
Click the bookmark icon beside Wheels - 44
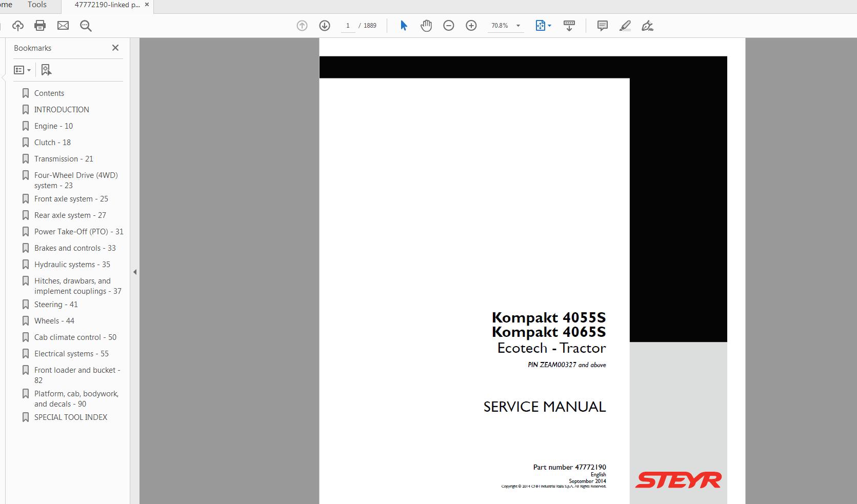pyautogui.click(x=26, y=321)
